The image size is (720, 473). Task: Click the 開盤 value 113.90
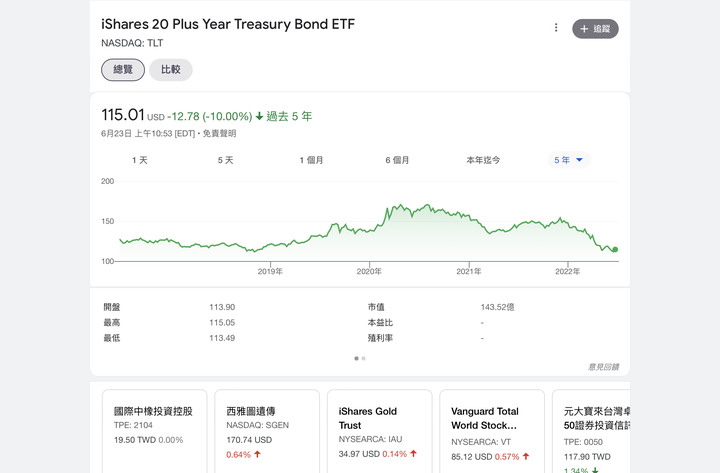(x=222, y=307)
